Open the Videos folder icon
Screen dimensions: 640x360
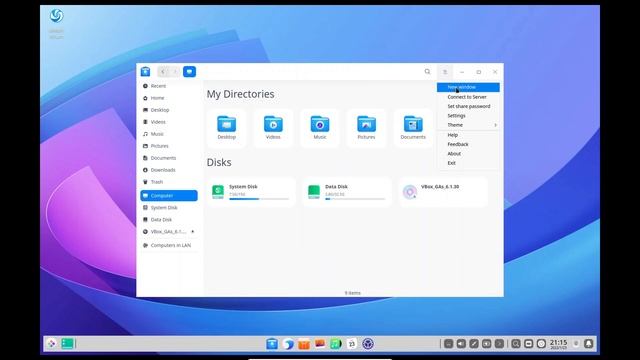[x=273, y=128]
